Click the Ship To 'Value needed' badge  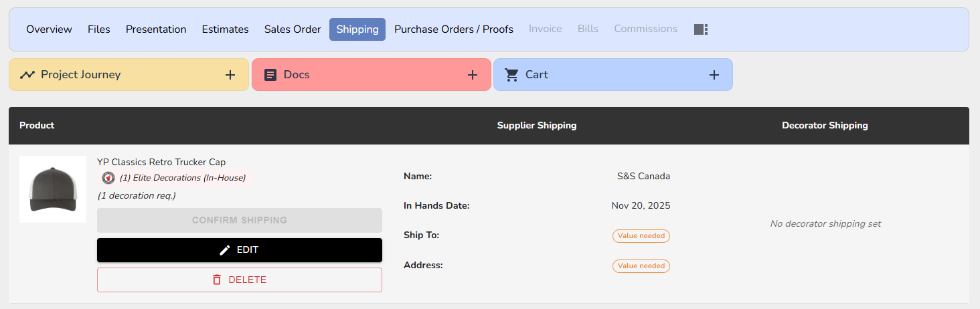(x=641, y=236)
